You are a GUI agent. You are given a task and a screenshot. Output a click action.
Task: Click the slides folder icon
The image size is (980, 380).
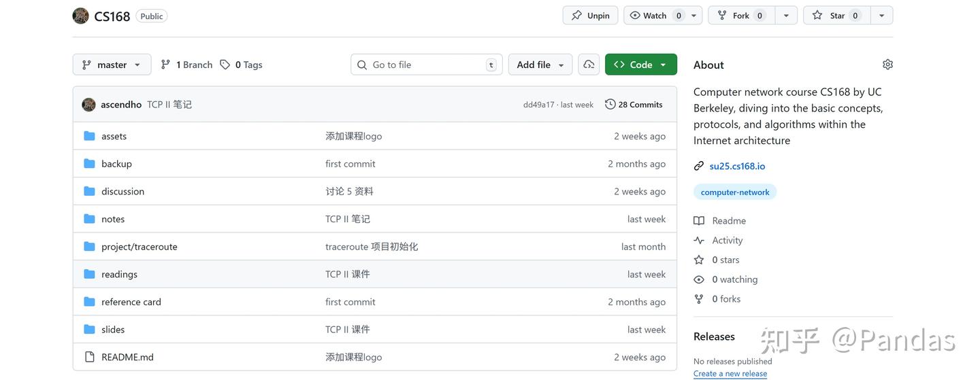[89, 330]
